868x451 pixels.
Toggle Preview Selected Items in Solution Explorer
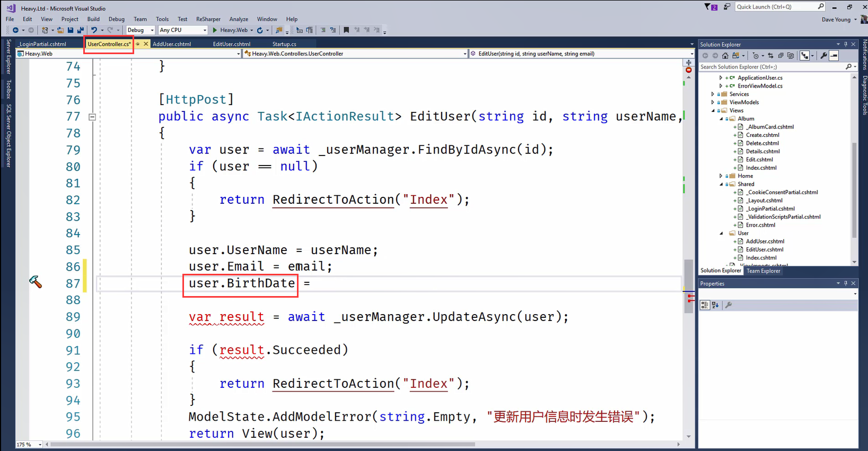(834, 56)
